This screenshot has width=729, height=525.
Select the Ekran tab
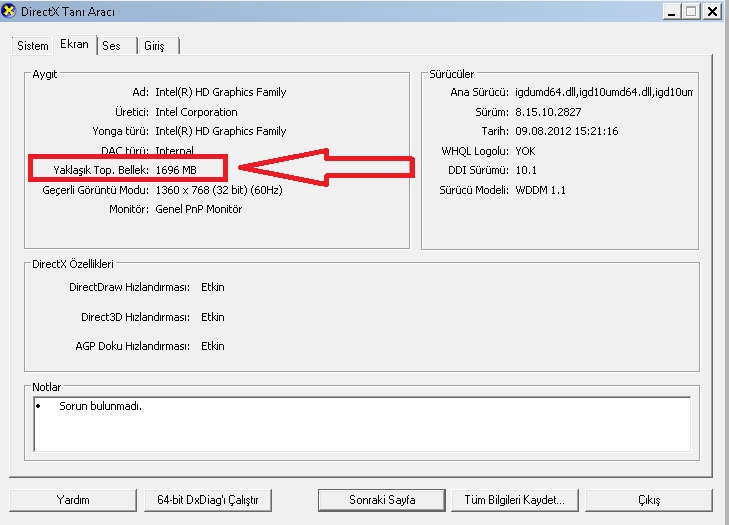coord(74,44)
